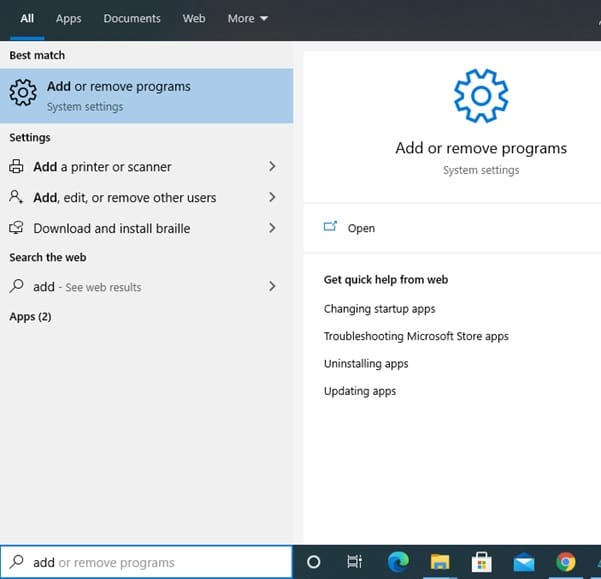Expand add See web results chevron
This screenshot has height=579, width=601.
[x=272, y=286]
